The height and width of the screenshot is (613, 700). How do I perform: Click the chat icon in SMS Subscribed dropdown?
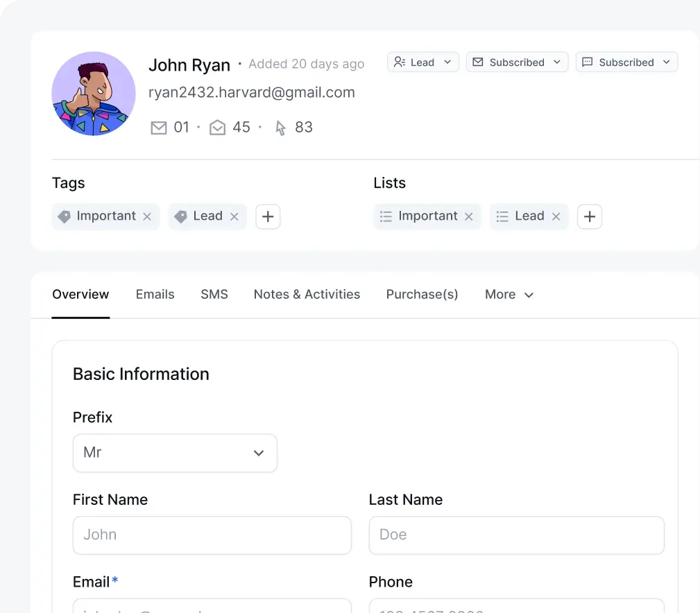(x=588, y=62)
